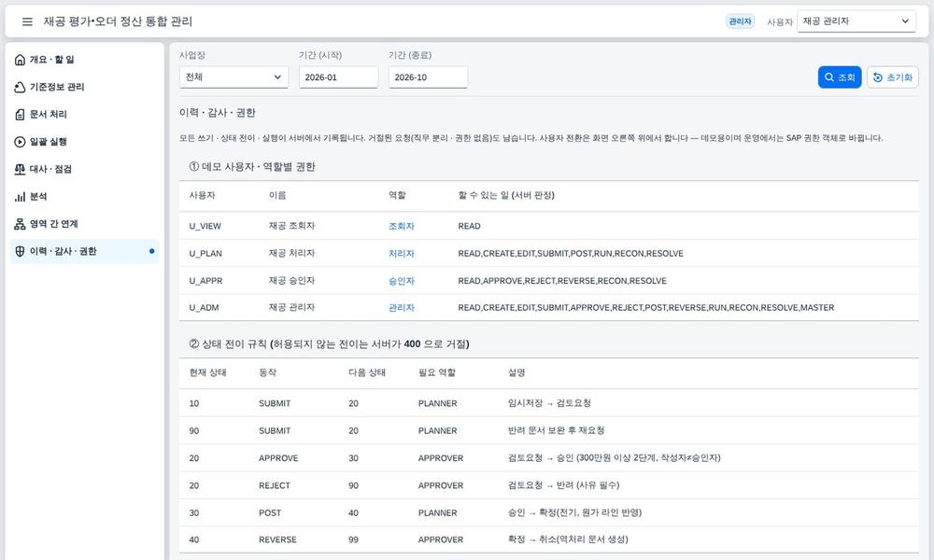Click the section heading ① 데모 사용자·역할별 권한
The width and height of the screenshot is (934, 560).
(252, 167)
